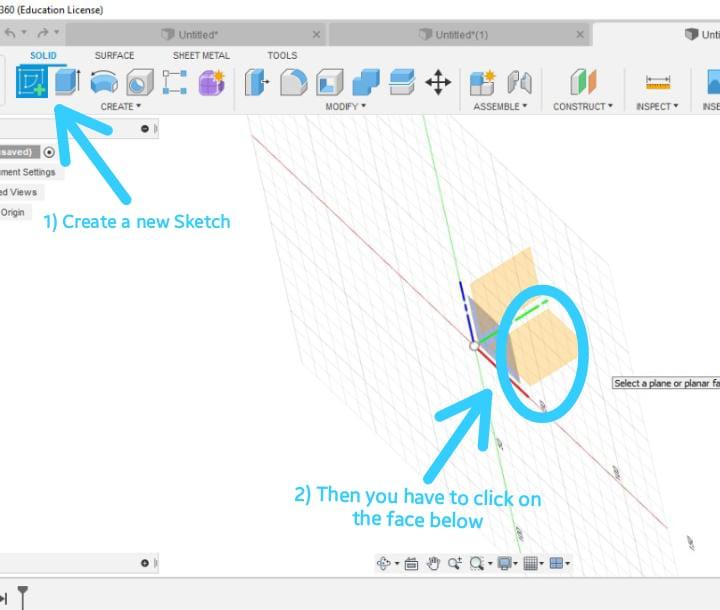Select the Document Settings browser item
The height and width of the screenshot is (610, 720).
point(28,172)
